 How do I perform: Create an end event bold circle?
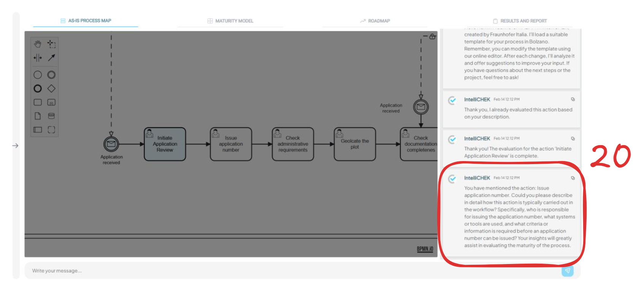[38, 89]
